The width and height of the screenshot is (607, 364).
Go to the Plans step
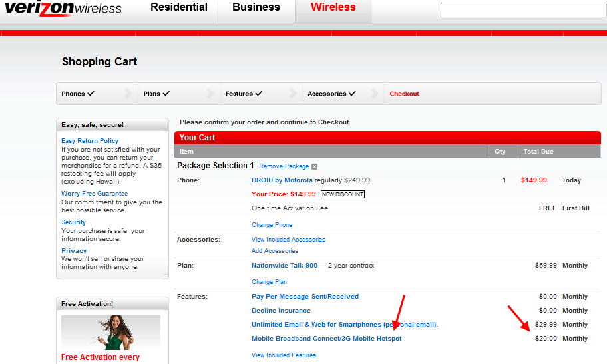point(156,94)
